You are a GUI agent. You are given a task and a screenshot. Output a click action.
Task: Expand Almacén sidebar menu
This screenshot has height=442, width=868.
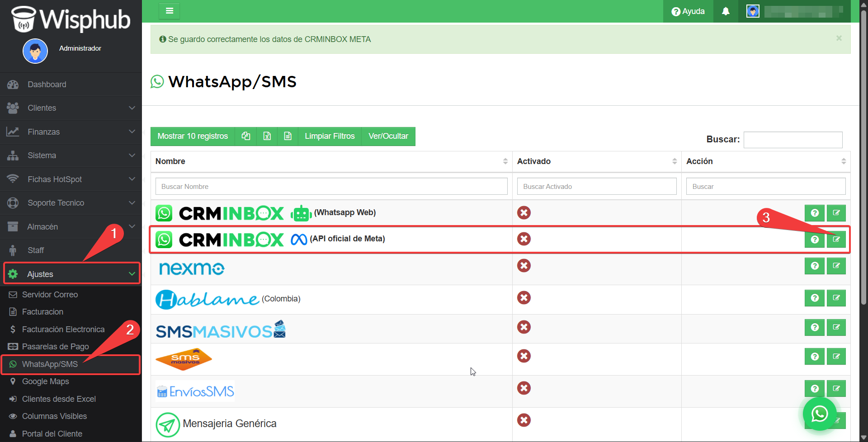click(x=71, y=227)
